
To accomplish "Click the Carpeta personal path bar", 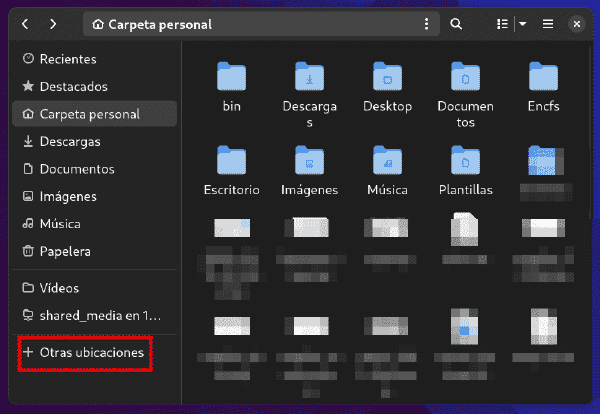I will [261, 24].
